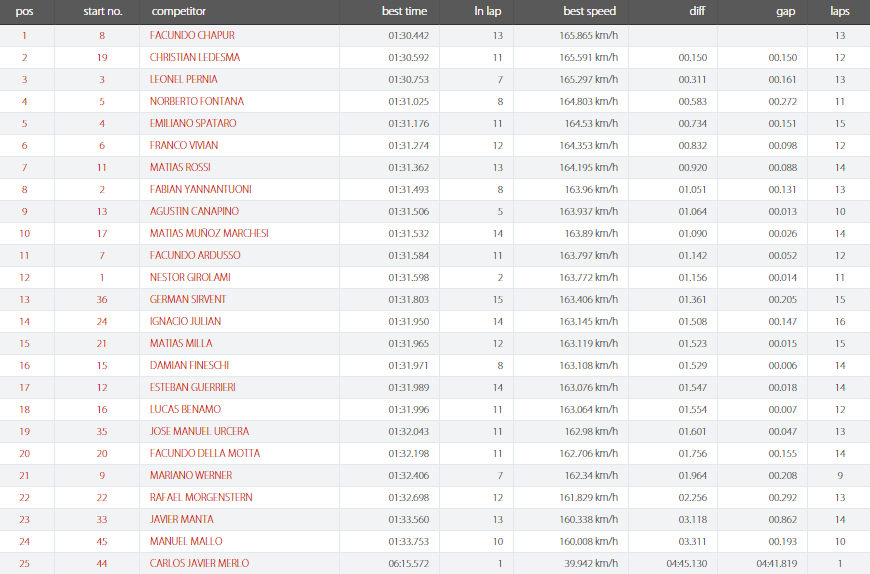Open CHRISTIAN LEDESMA's entry
Screen dimensions: 870x574
195,57
